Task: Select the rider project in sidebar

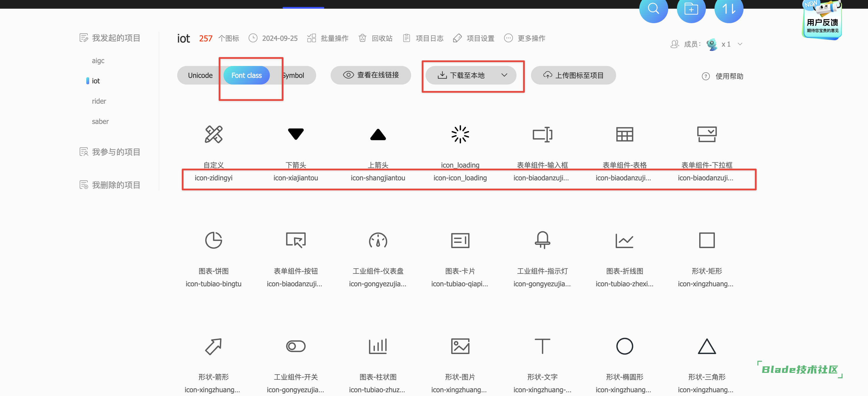Action: (99, 101)
